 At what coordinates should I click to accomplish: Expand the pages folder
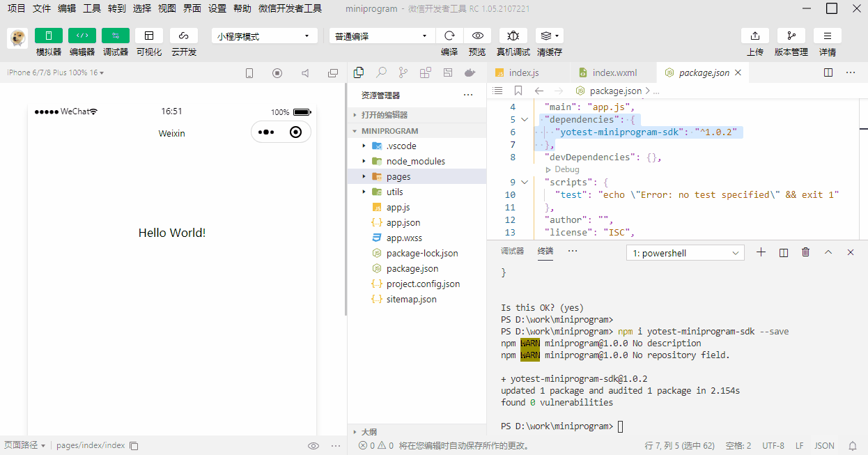(417, 176)
